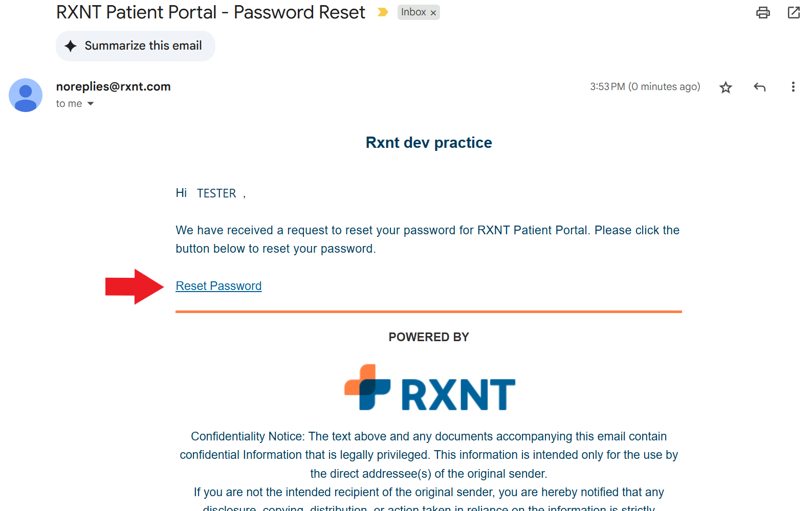Screen dimensions: 812x511
Task: Click the "POWERED BY" text
Action: coord(429,337)
